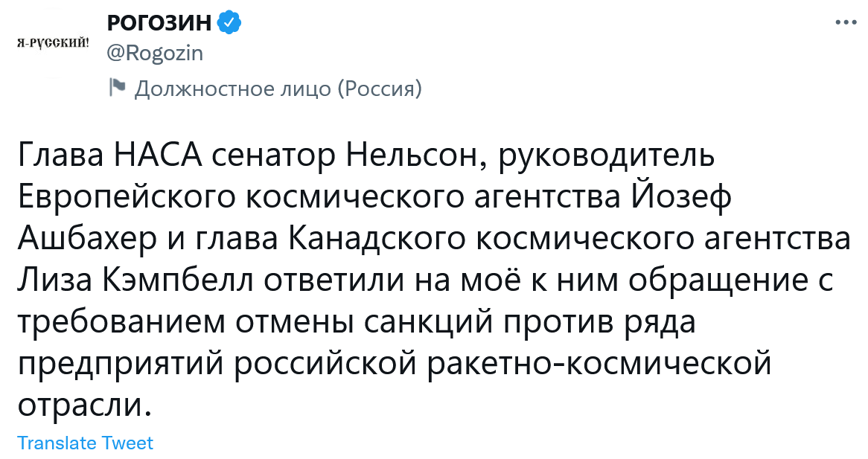
Task: Click the surname Ашбахер in tweet text
Action: point(84,240)
